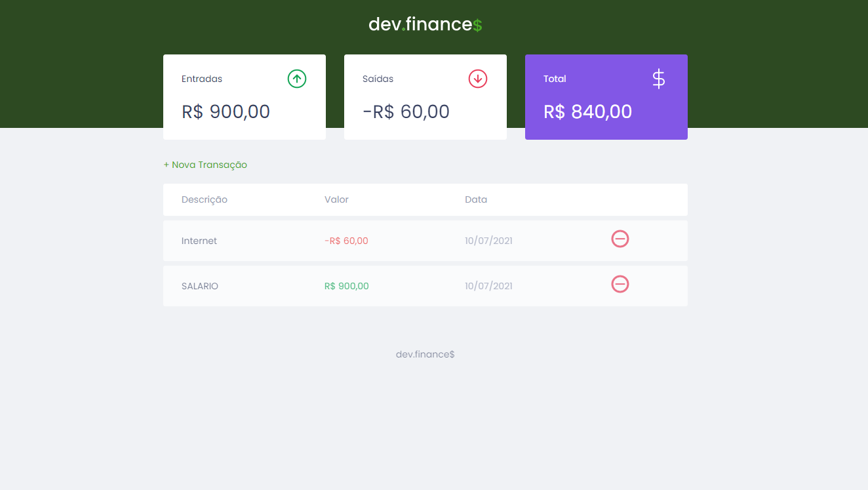Click the Total amount R$ 840,00

pos(587,112)
